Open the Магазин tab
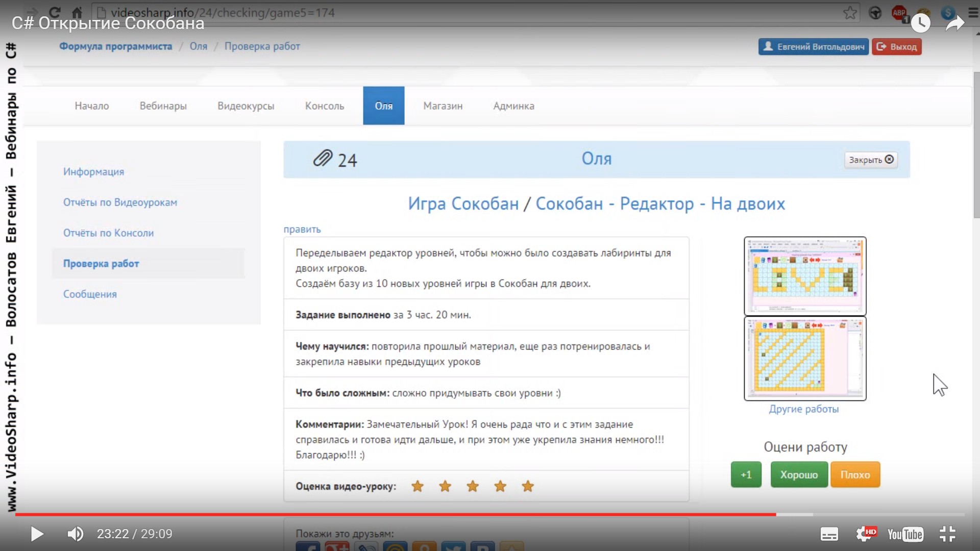The image size is (980, 551). (443, 106)
